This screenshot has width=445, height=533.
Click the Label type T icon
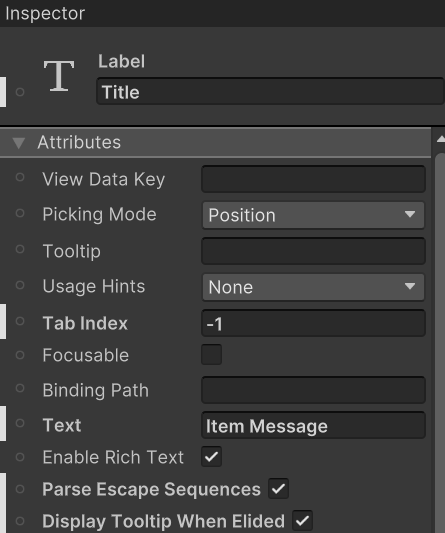[x=59, y=75]
